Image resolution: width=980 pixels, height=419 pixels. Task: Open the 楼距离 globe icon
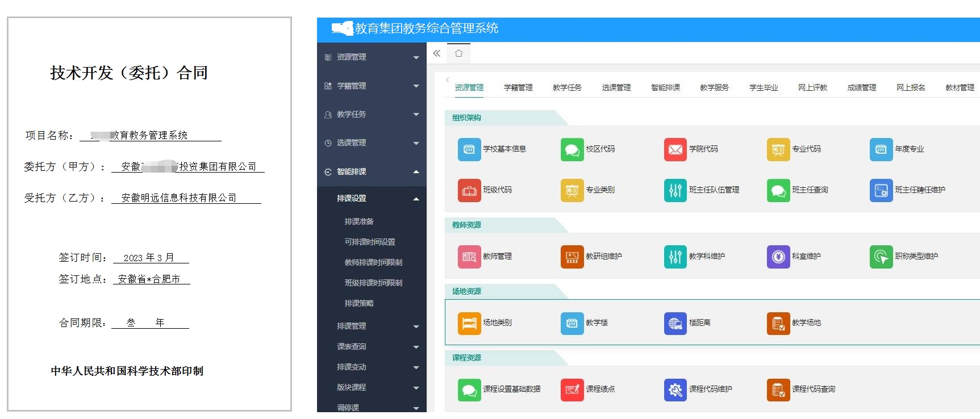(x=675, y=323)
